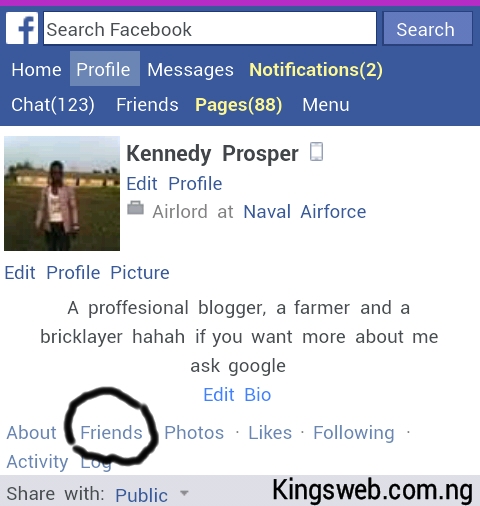480x506 pixels.
Task: Click Edit Profile Picture link
Action: (x=87, y=273)
